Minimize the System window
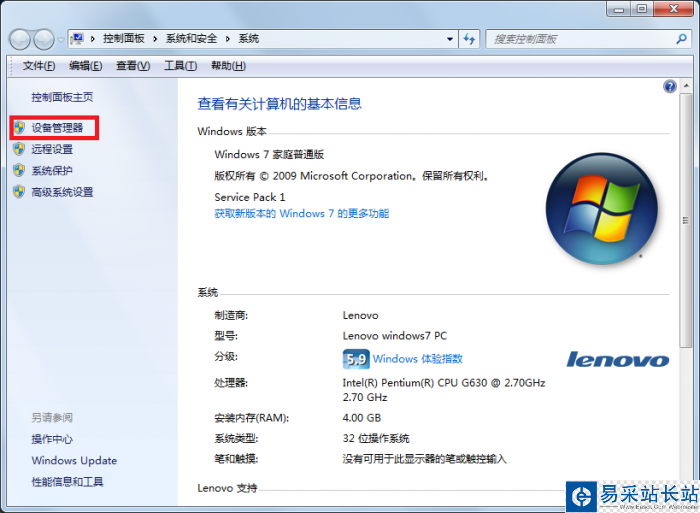The height and width of the screenshot is (513, 700). (x=619, y=9)
